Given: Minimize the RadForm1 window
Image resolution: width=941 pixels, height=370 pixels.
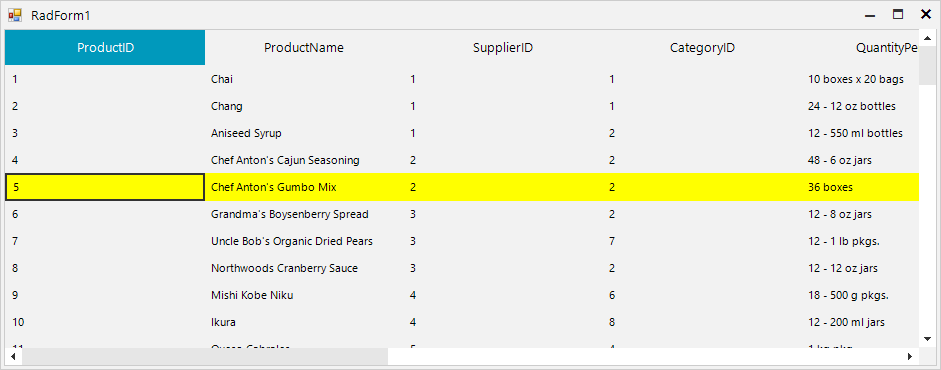Looking at the screenshot, I should point(870,15).
